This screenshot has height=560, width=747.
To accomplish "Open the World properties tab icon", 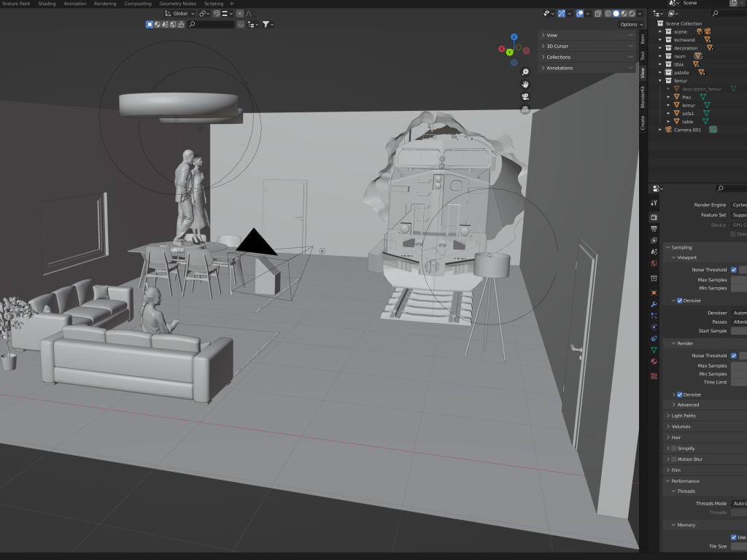I will (654, 263).
